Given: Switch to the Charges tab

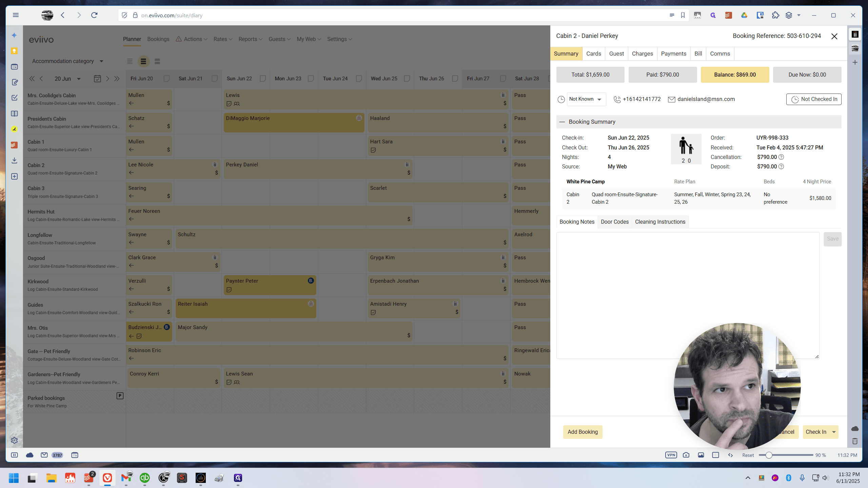Looking at the screenshot, I should pyautogui.click(x=642, y=54).
